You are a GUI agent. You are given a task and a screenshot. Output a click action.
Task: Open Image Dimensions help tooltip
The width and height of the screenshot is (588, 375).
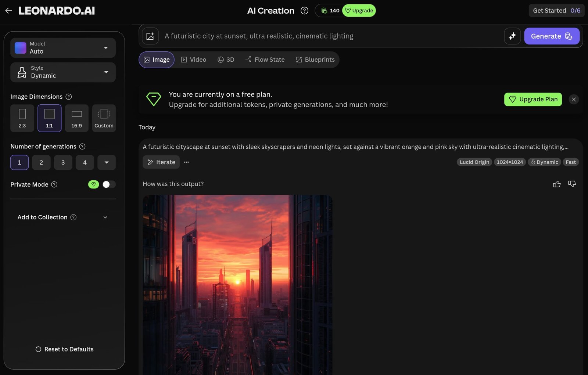click(68, 97)
